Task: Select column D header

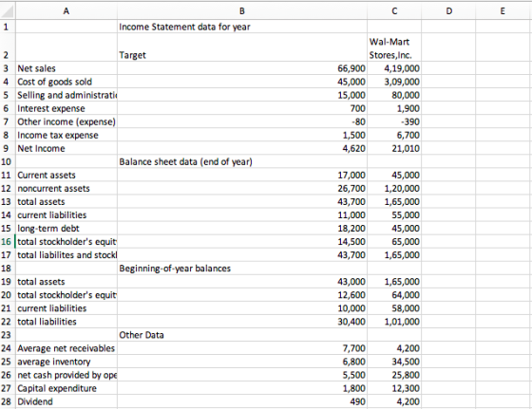Action: click(x=448, y=11)
